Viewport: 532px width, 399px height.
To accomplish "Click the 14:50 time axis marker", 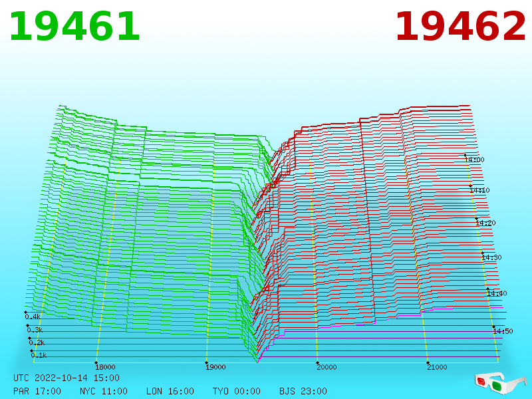I will pyautogui.click(x=503, y=331).
